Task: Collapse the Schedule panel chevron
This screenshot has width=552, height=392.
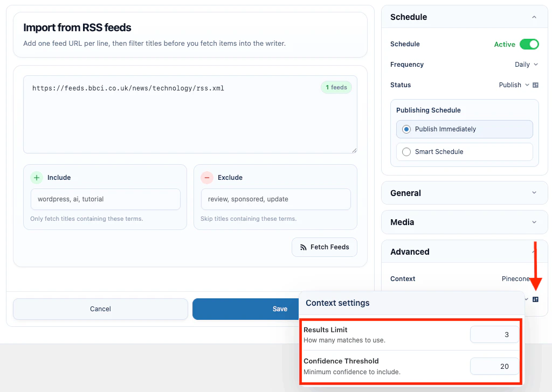Action: tap(534, 17)
